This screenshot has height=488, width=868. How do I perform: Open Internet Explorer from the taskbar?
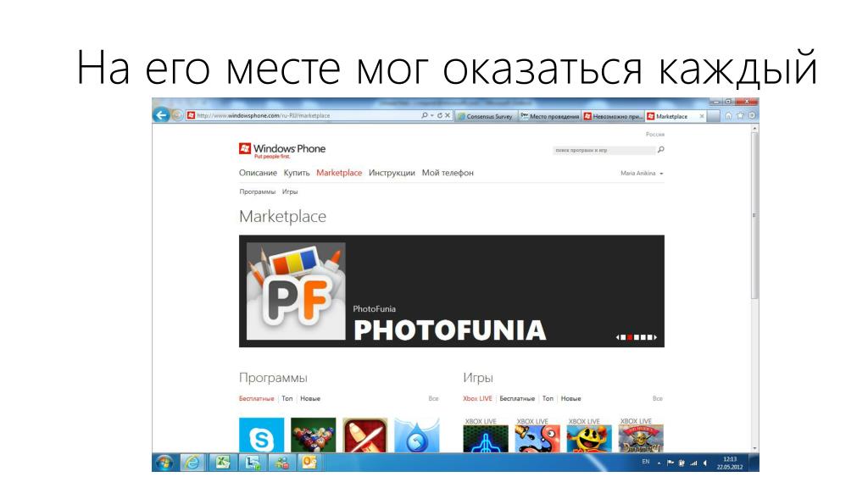(x=192, y=463)
